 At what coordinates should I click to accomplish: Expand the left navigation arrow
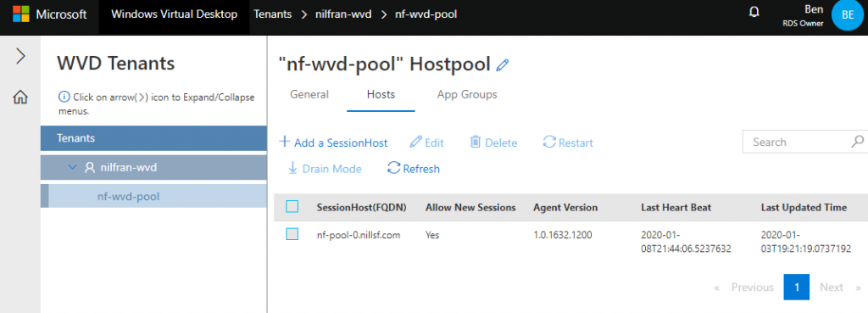click(x=20, y=56)
